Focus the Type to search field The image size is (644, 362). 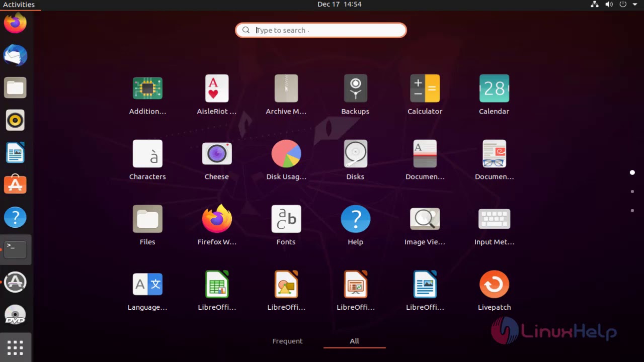point(321,30)
